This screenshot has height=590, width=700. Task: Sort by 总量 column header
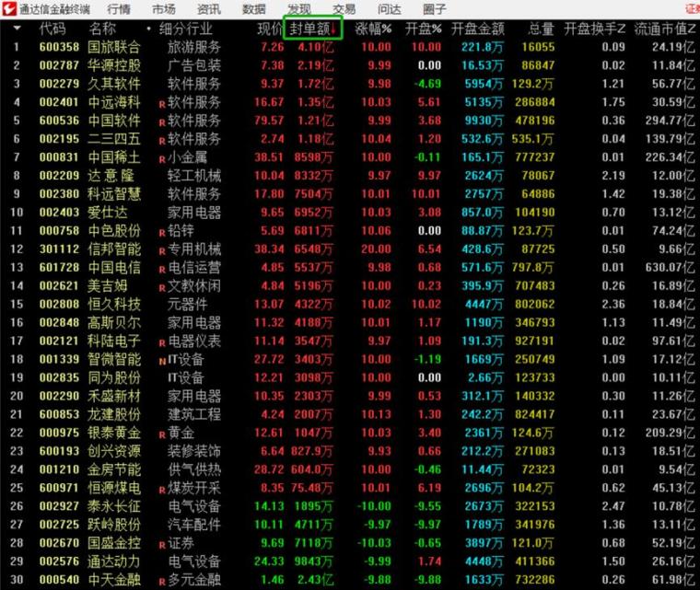[541, 29]
